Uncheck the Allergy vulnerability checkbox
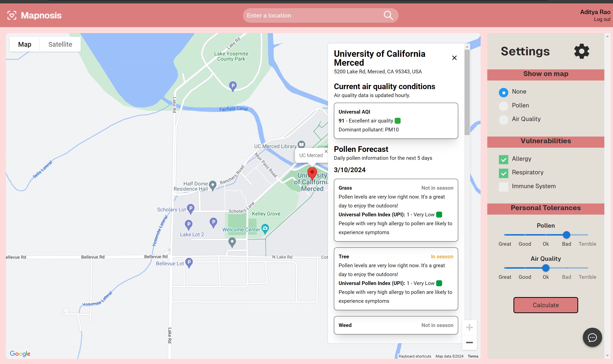 503,160
